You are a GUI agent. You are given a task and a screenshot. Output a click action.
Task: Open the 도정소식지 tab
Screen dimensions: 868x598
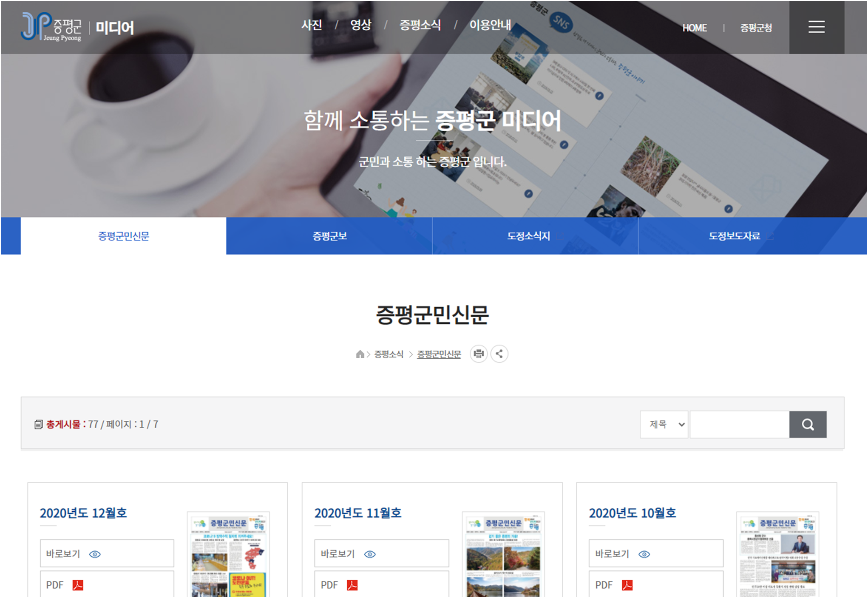[529, 236]
